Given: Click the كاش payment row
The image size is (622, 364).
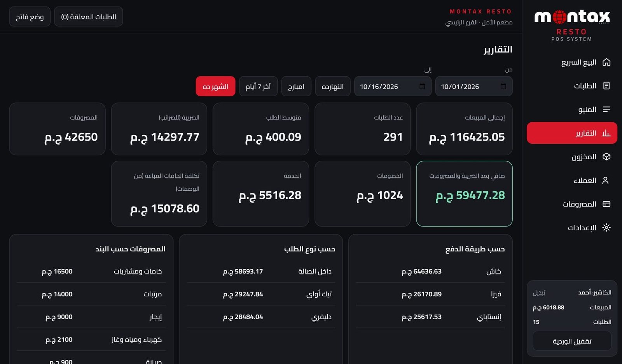Looking at the screenshot, I should pyautogui.click(x=430, y=271).
